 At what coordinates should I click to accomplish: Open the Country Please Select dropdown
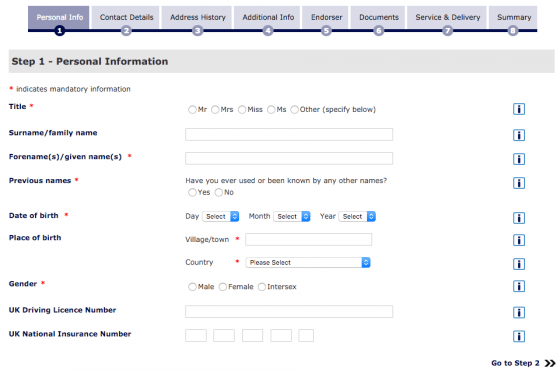pyautogui.click(x=308, y=262)
